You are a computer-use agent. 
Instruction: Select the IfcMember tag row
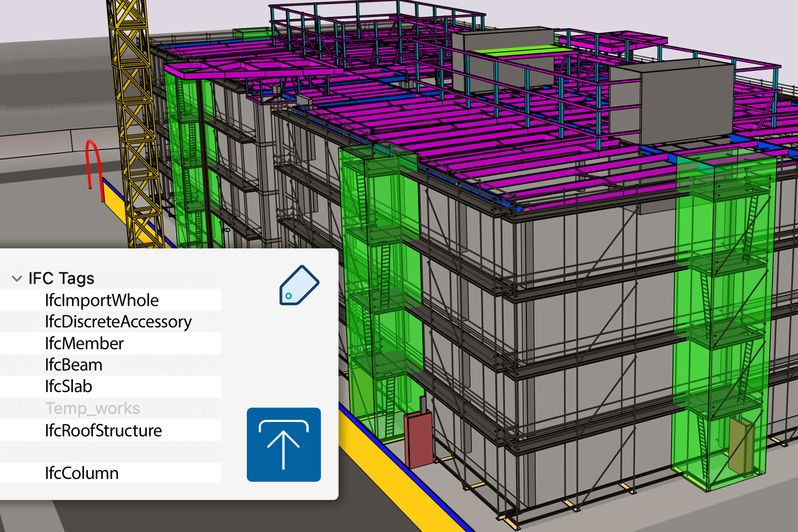[84, 343]
